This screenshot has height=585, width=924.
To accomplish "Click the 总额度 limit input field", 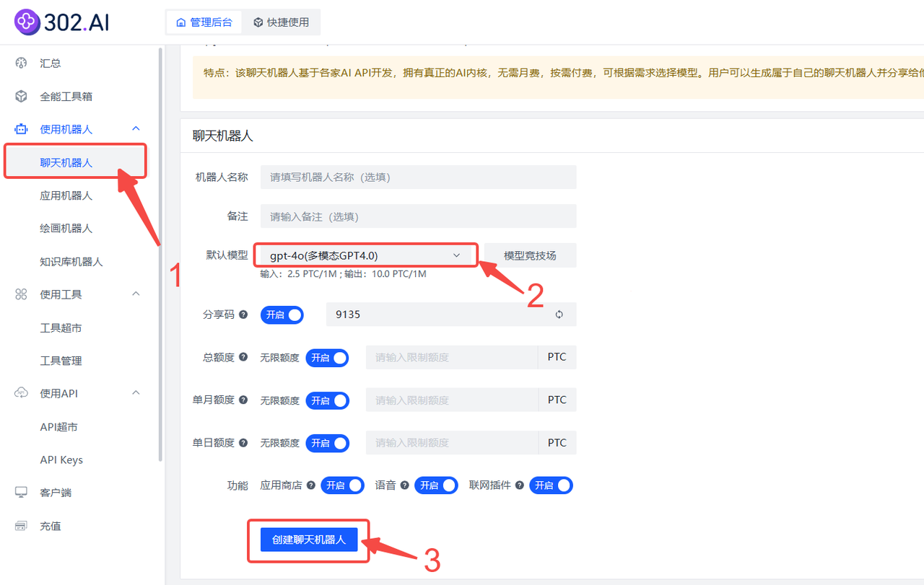I will pyautogui.click(x=452, y=357).
